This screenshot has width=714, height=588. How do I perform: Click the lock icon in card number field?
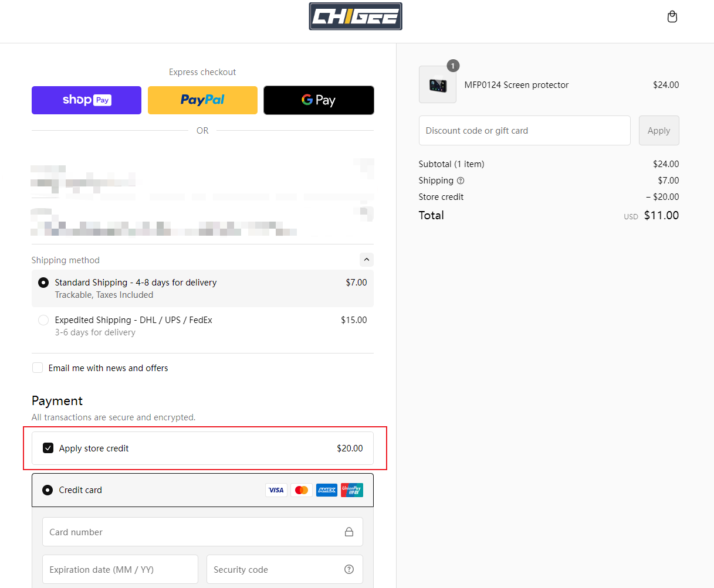pos(349,532)
